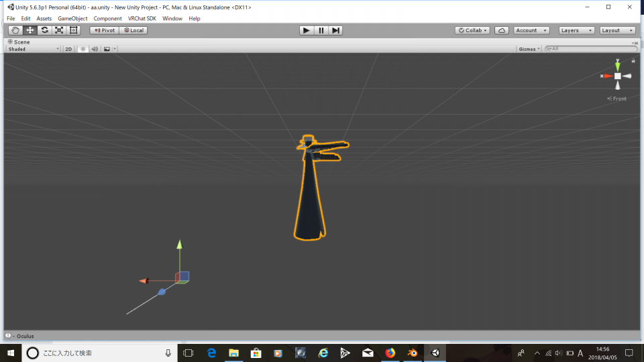Open the Microsoft Store from taskbar

tap(256, 353)
